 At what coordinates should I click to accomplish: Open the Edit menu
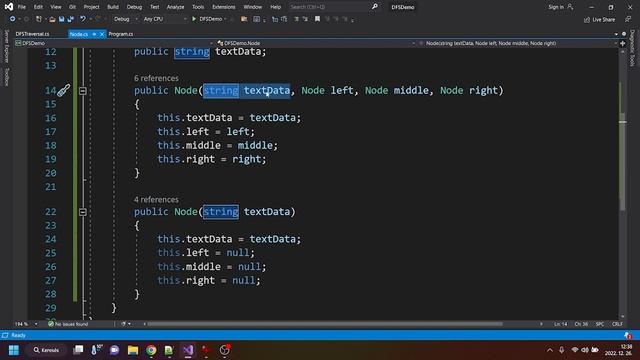pyautogui.click(x=38, y=7)
